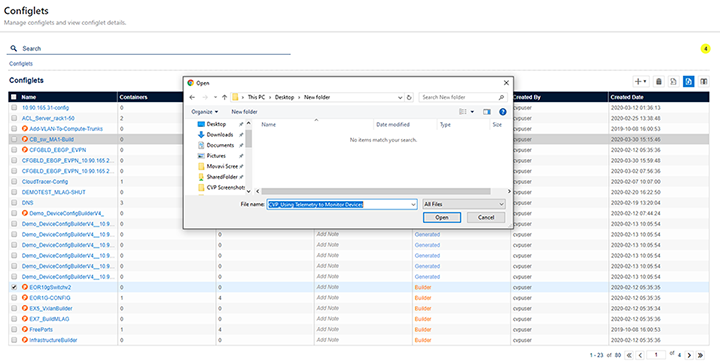The height and width of the screenshot is (361, 720).
Task: Toggle the select-all checkbox in table header
Action: tap(14, 97)
